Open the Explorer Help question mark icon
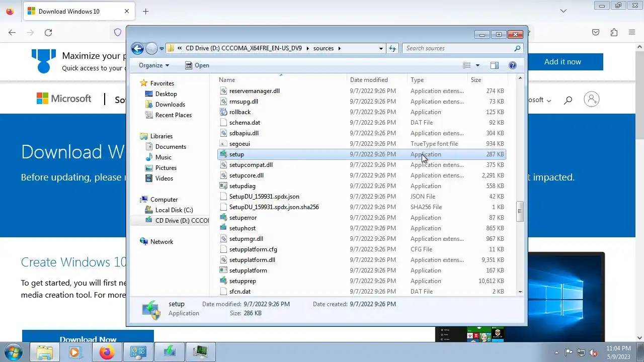 [x=513, y=65]
